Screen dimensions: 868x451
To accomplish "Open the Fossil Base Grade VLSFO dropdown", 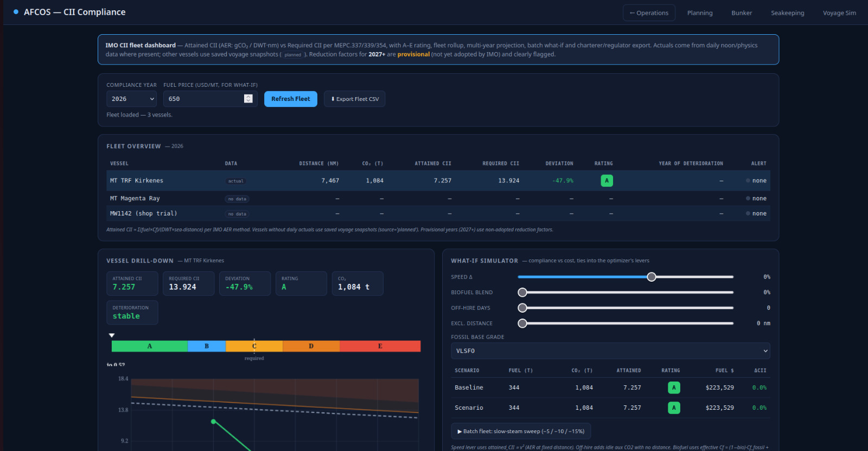I will pos(610,351).
